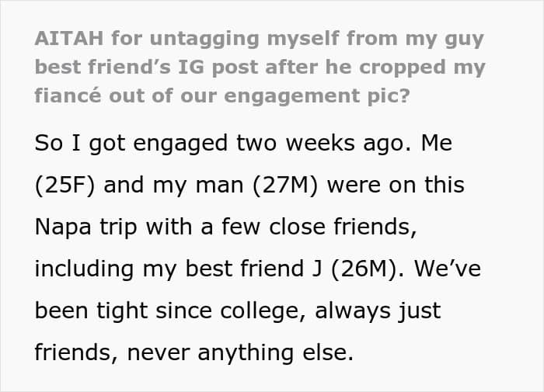544x392 pixels.
Task: Click the gray post title starting with AITAH
Action: pos(260,67)
